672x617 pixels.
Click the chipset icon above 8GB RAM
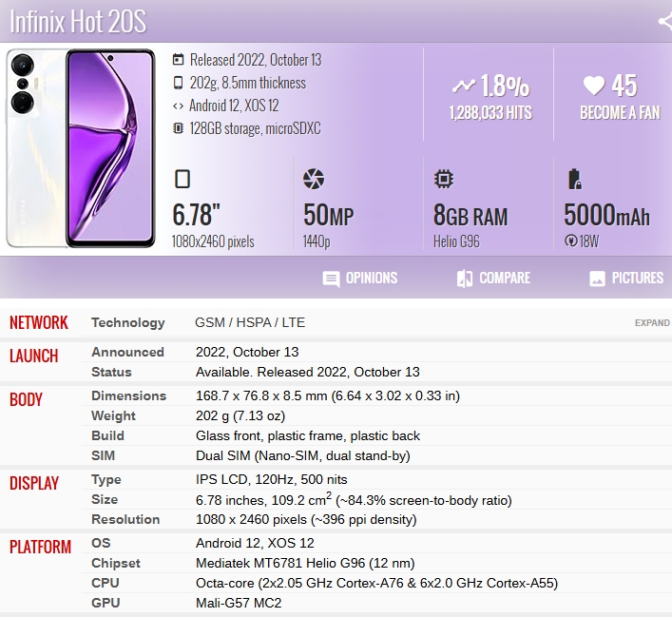pyautogui.click(x=443, y=179)
